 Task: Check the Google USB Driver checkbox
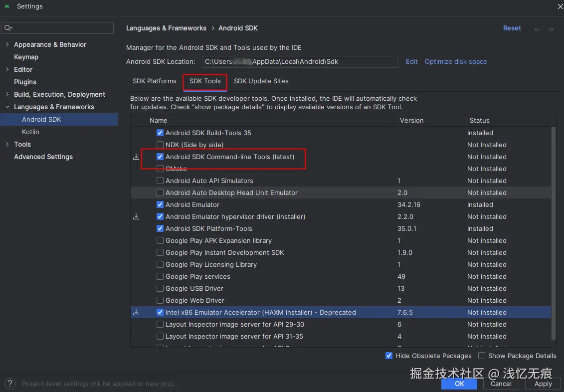tap(160, 288)
